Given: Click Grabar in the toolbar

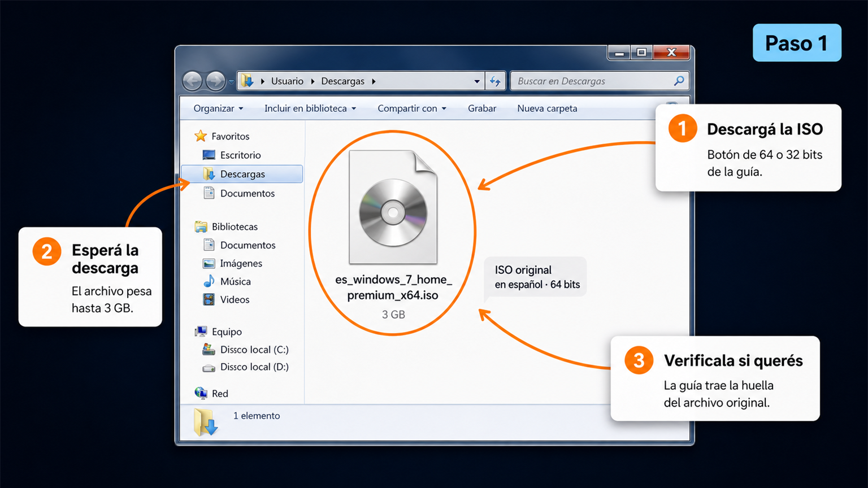Looking at the screenshot, I should pos(482,108).
